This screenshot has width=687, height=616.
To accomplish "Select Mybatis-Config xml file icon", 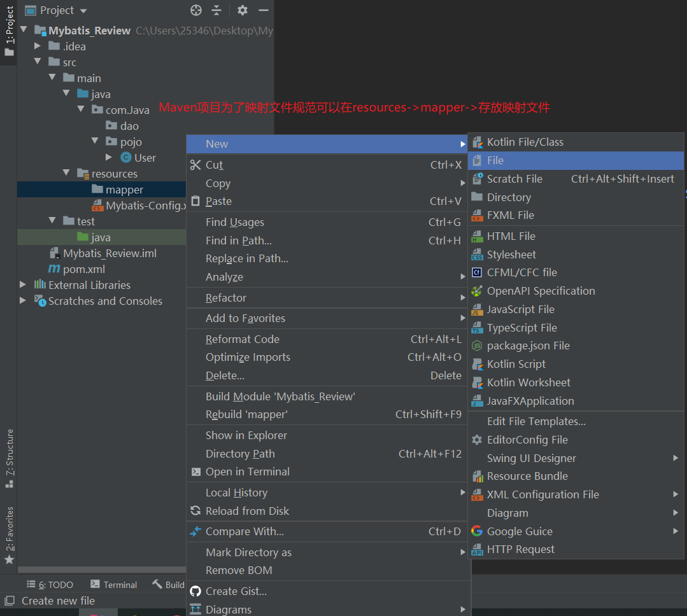I will pyautogui.click(x=97, y=206).
